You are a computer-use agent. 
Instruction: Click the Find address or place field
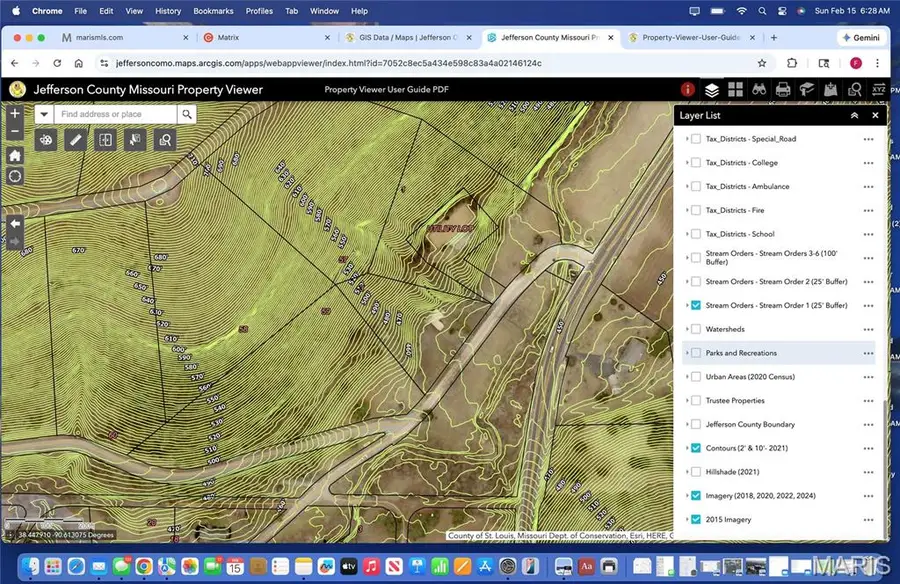tap(115, 114)
